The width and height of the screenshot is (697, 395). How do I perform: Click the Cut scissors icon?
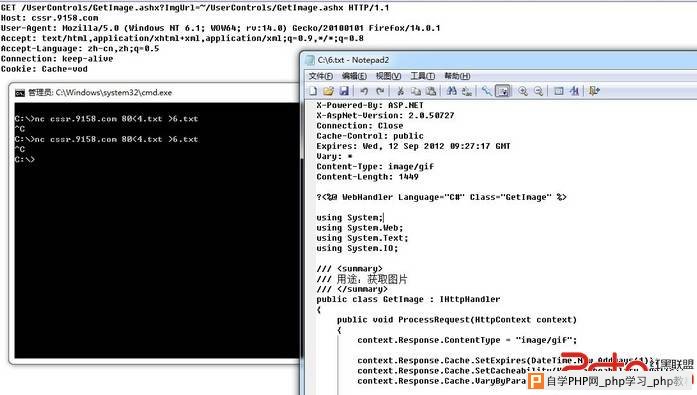[400, 91]
